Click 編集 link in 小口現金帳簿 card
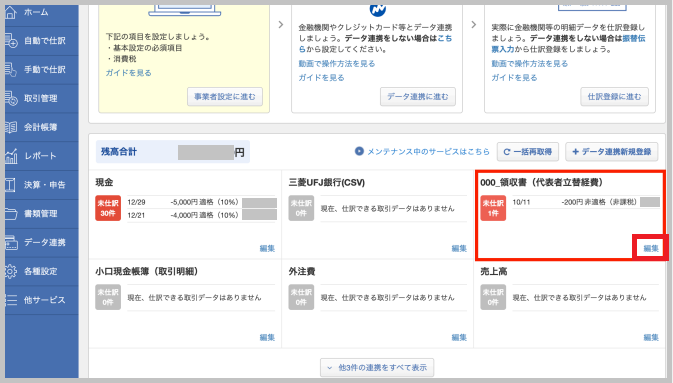 267,337
